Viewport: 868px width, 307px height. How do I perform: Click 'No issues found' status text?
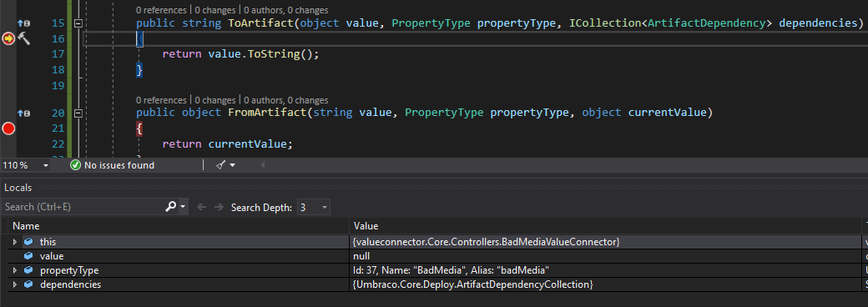[x=119, y=165]
